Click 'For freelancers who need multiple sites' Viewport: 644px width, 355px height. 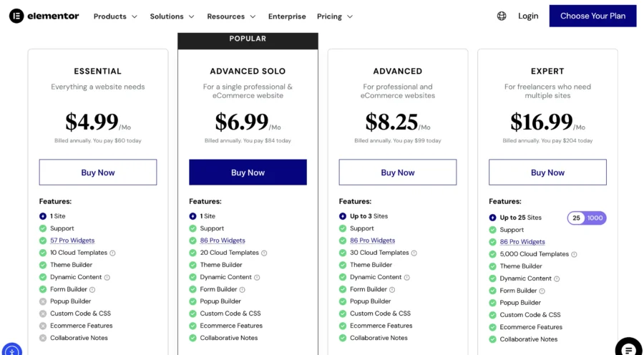(547, 91)
